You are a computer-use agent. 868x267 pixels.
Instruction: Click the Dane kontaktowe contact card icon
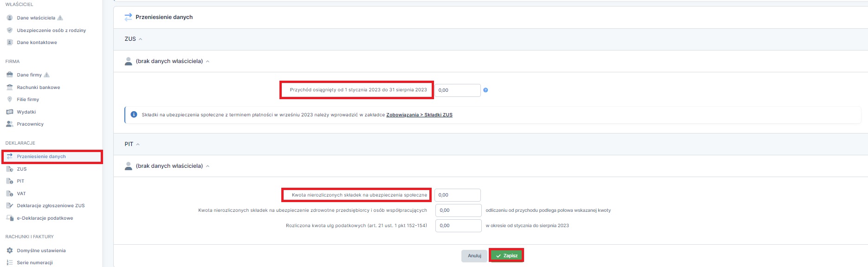(x=10, y=42)
